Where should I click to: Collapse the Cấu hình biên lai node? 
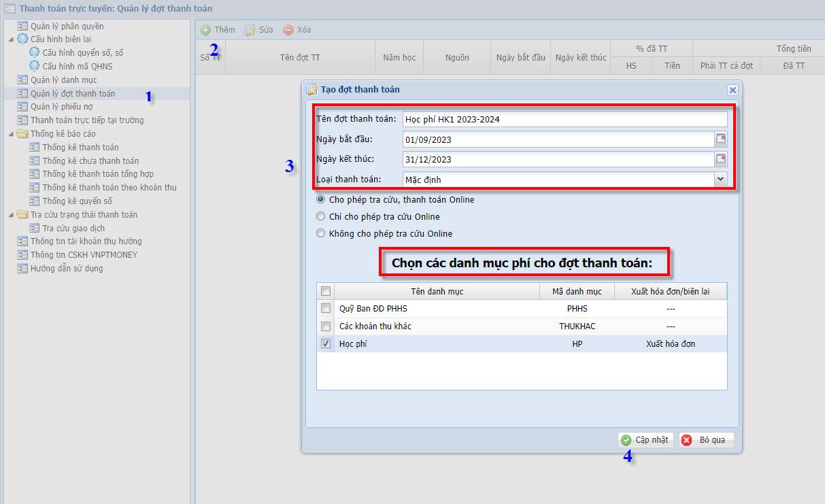pos(12,39)
